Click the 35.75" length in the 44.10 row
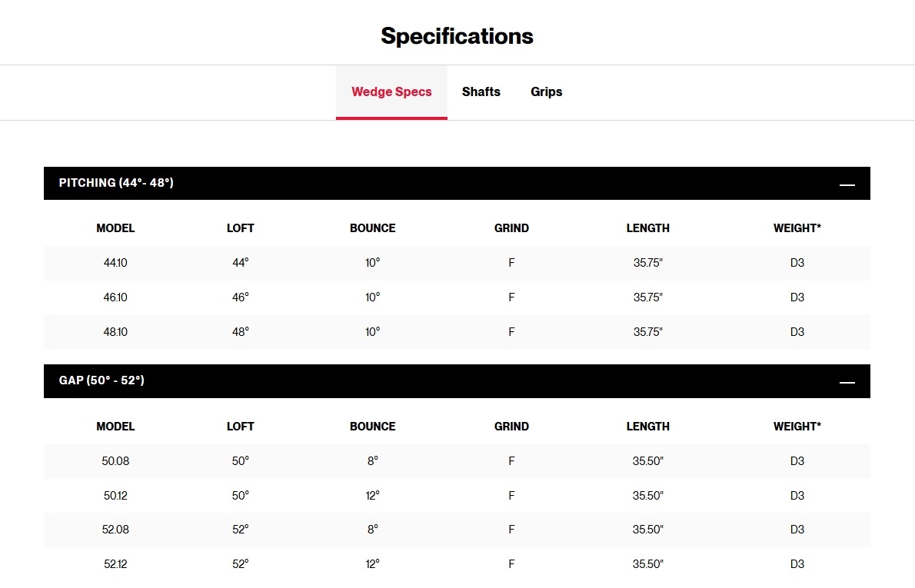Image resolution: width=915 pixels, height=588 pixels. click(x=647, y=263)
